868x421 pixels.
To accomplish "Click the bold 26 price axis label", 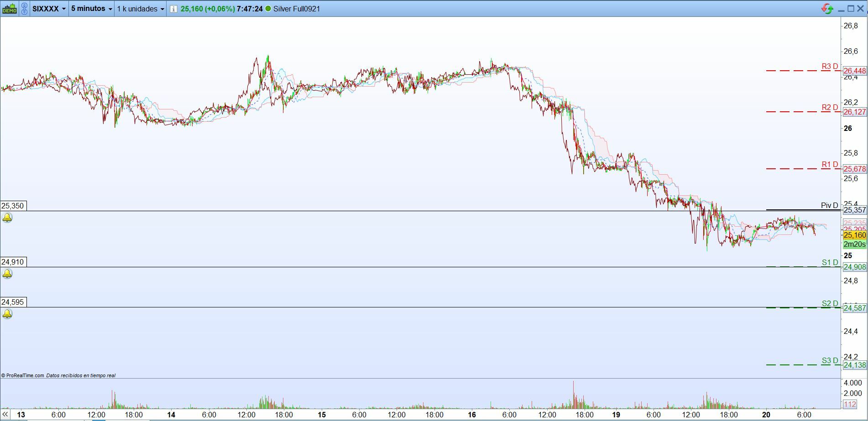I will pyautogui.click(x=848, y=128).
